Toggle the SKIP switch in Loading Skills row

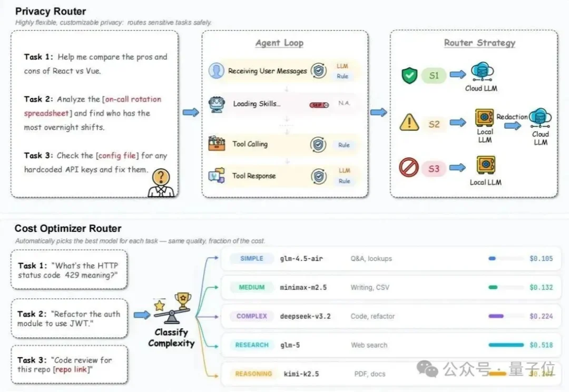(319, 104)
